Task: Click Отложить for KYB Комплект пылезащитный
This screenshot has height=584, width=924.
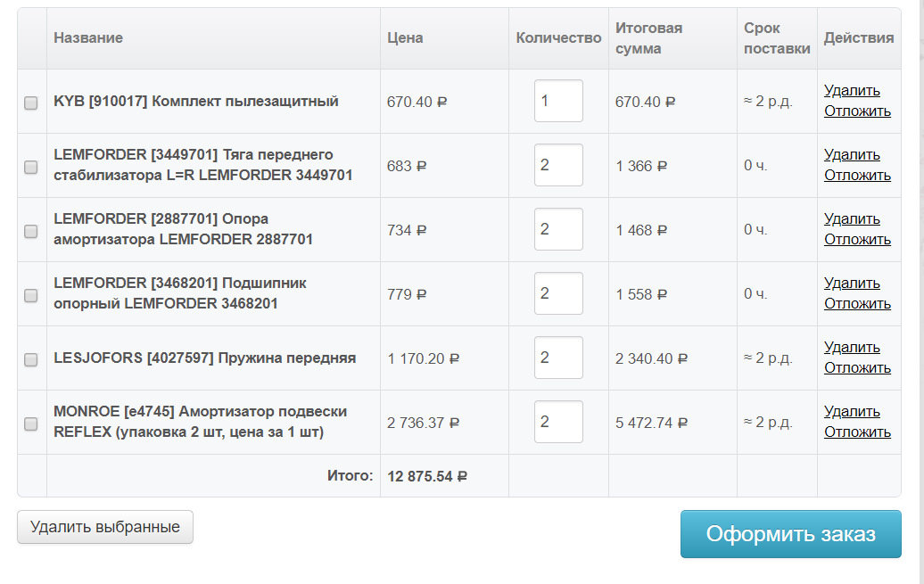Action: point(857,111)
